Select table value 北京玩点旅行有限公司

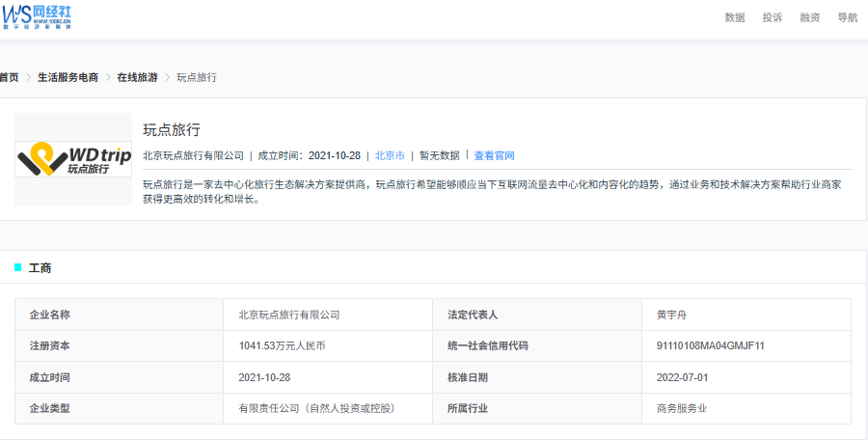point(289,315)
